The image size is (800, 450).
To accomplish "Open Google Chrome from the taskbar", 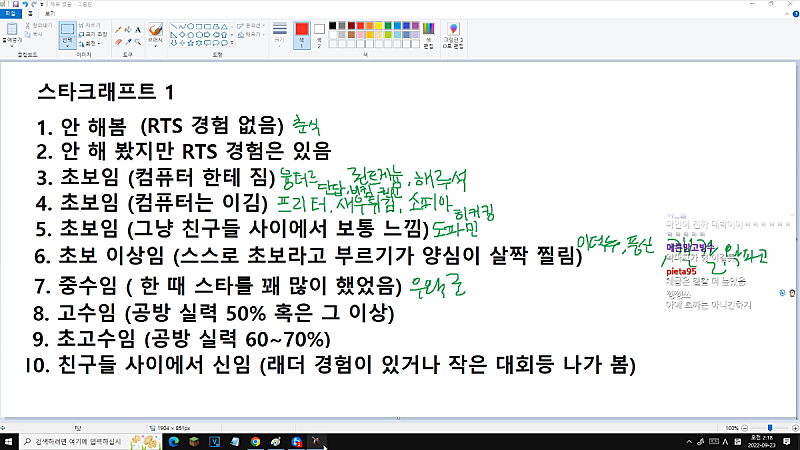I will coord(255,442).
